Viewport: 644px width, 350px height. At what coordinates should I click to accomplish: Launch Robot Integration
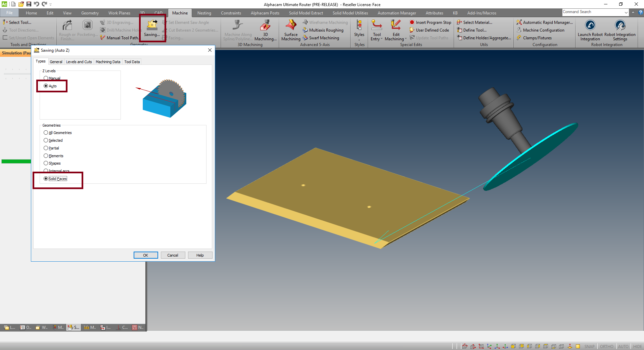point(590,30)
